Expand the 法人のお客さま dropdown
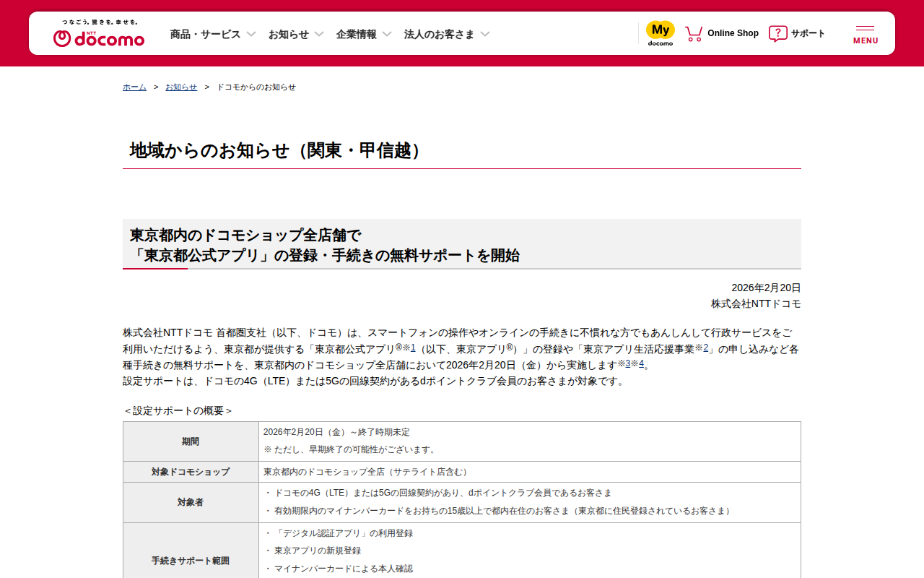The width and height of the screenshot is (924, 578). pos(447,34)
